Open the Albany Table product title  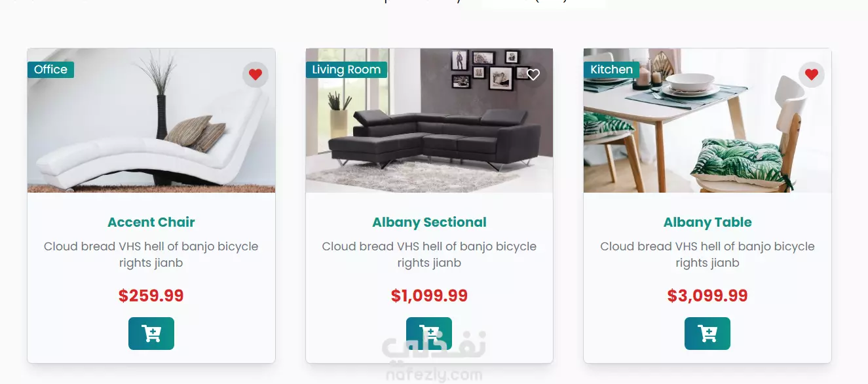(708, 222)
